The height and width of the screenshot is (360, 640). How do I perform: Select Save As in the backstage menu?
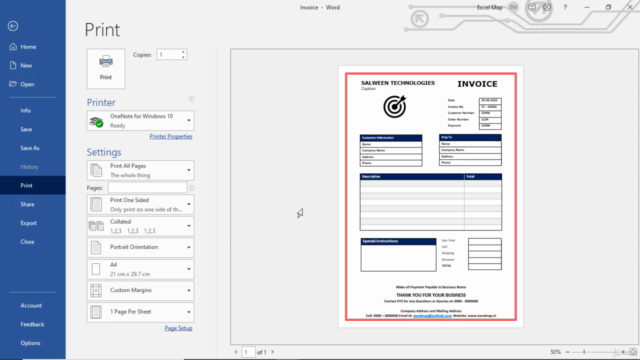click(33, 148)
